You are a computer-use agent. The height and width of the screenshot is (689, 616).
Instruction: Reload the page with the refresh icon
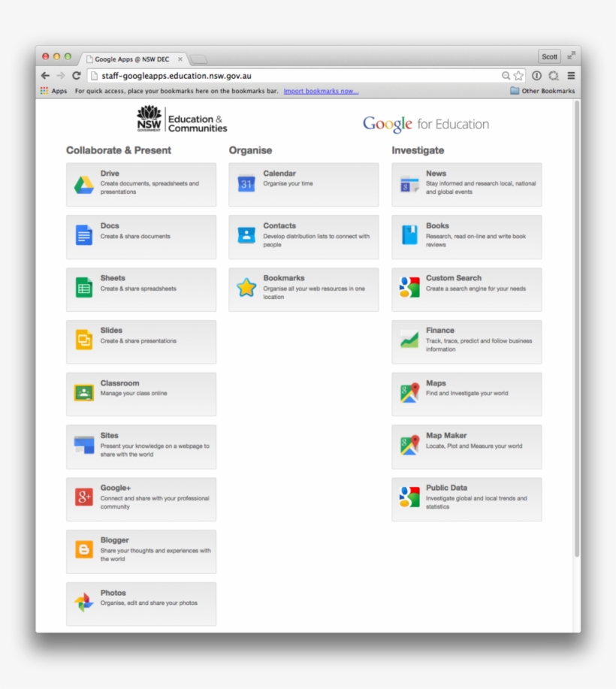(77, 76)
